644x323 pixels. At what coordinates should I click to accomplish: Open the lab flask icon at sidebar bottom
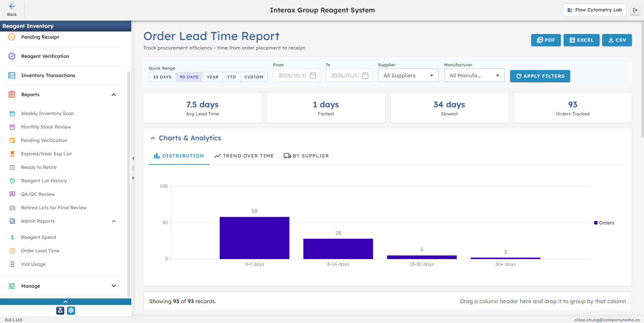[60, 311]
